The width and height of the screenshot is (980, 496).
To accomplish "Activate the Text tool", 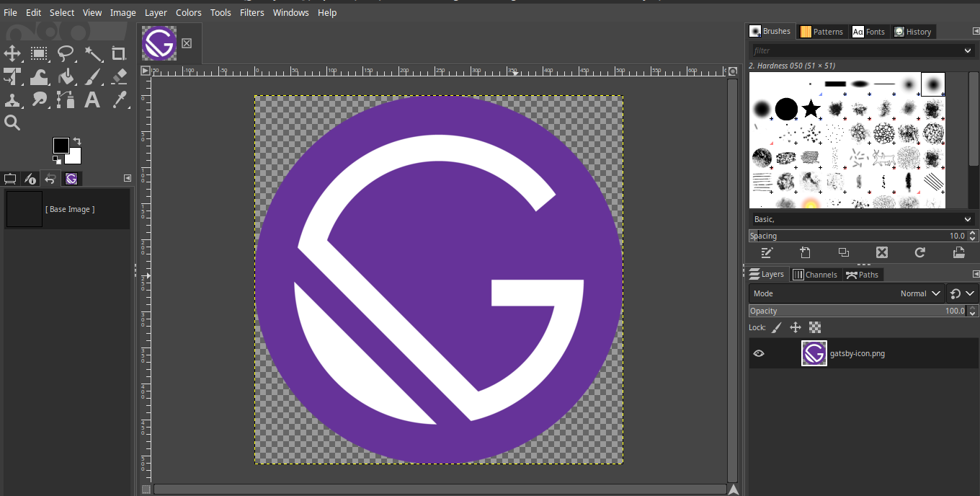I will tap(92, 99).
